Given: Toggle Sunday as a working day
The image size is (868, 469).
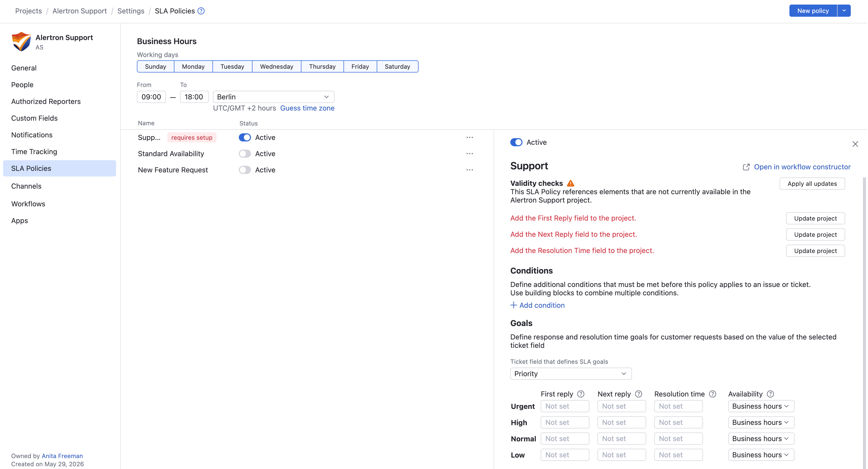Looking at the screenshot, I should click(155, 66).
